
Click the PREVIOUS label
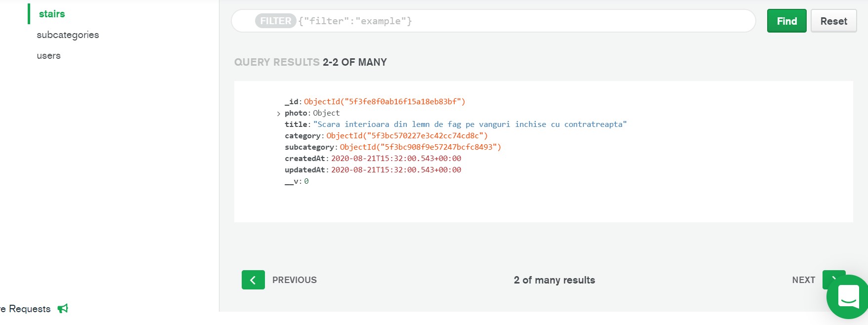coord(295,280)
